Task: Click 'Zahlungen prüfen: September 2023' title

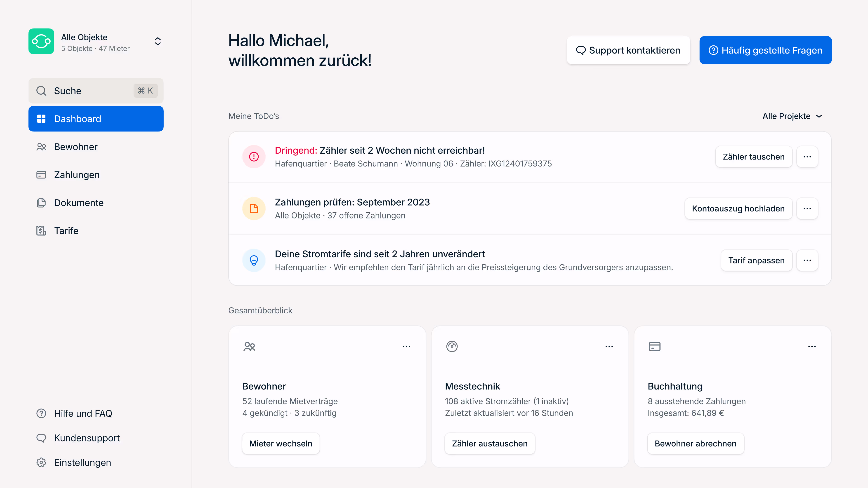Action: [352, 202]
